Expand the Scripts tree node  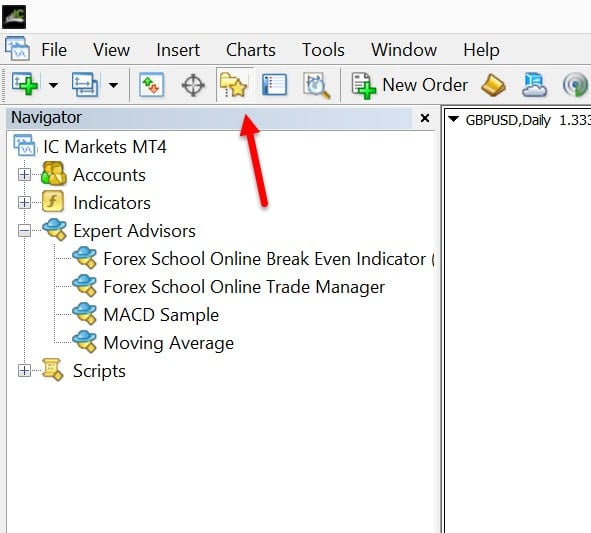click(24, 371)
